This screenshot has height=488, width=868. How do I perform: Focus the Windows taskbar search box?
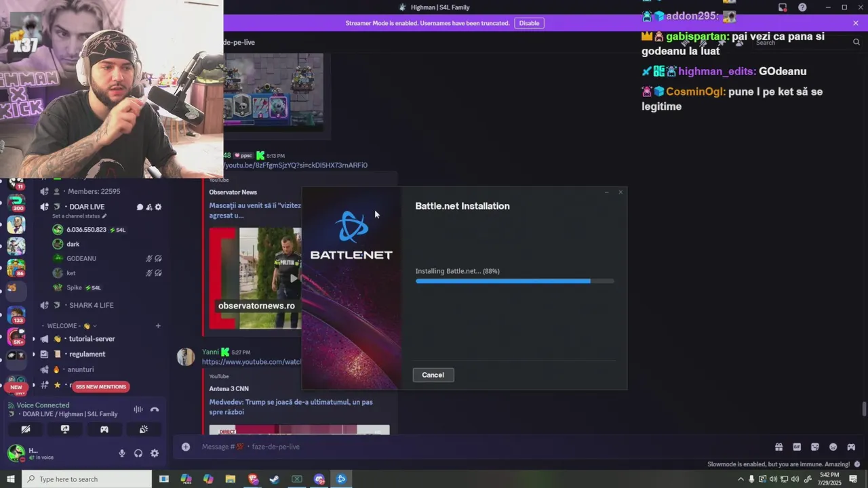(87, 479)
